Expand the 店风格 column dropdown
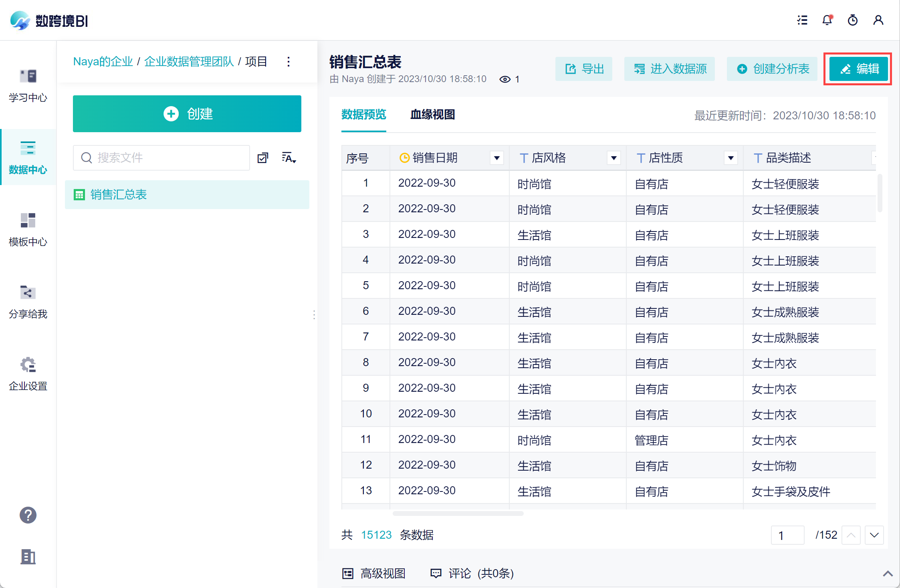This screenshot has height=588, width=900. 614,158
